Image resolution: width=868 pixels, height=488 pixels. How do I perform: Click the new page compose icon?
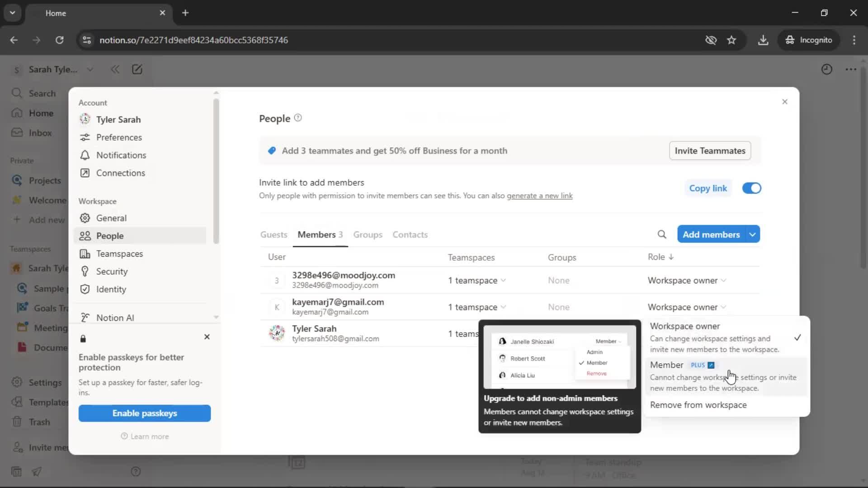coord(137,70)
